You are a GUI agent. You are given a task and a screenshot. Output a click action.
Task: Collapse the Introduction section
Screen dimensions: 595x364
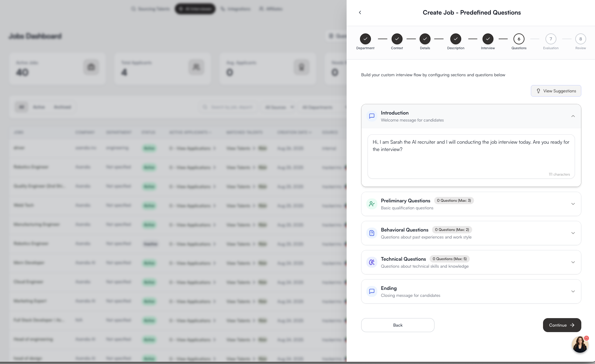(573, 116)
